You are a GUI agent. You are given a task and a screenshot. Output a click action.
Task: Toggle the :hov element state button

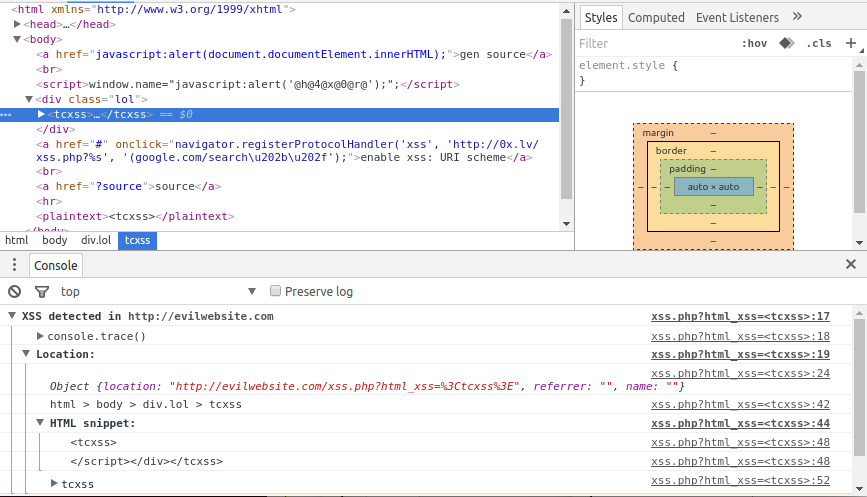[x=754, y=44]
